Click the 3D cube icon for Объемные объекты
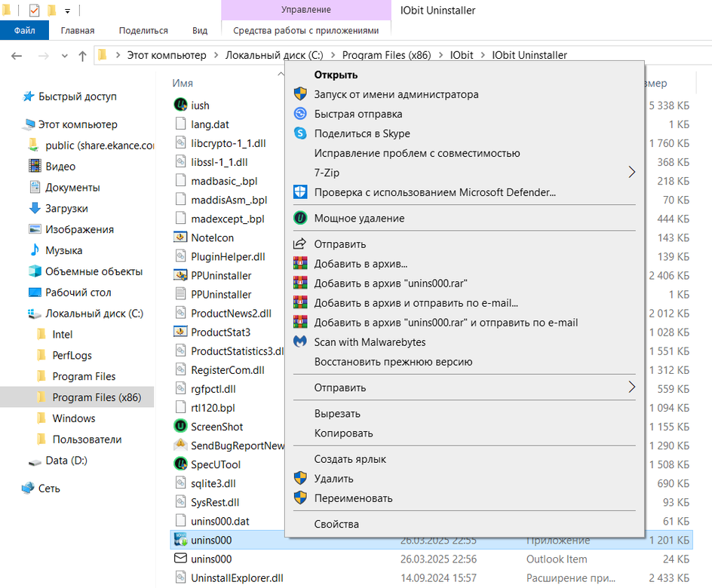The height and width of the screenshot is (588, 712). click(35, 271)
